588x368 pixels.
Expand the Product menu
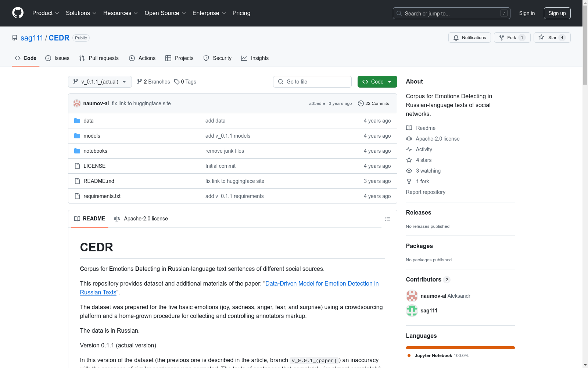point(46,13)
